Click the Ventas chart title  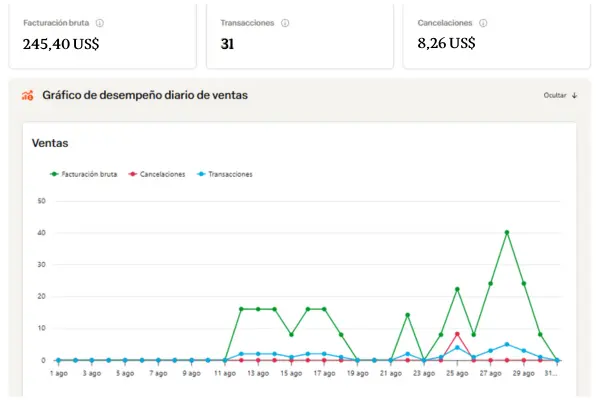tap(50, 144)
